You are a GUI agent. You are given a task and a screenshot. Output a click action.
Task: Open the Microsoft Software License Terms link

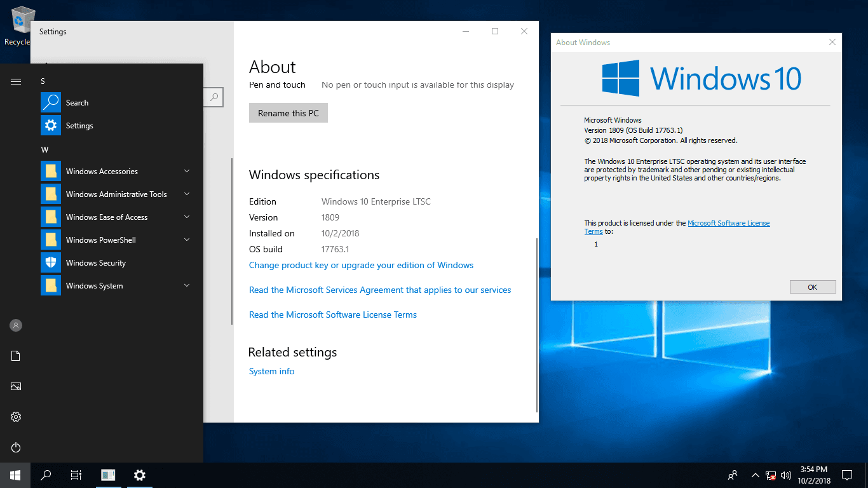point(728,223)
